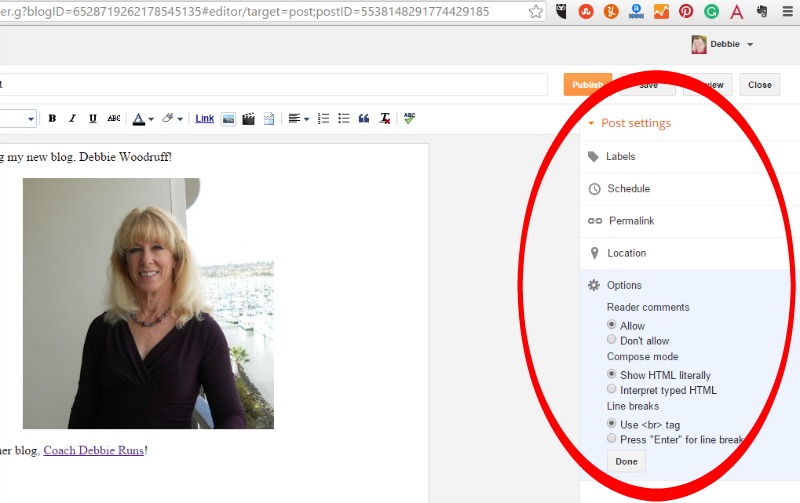Bookmark page with star icon
Image resolution: width=800 pixels, height=503 pixels.
point(536,11)
